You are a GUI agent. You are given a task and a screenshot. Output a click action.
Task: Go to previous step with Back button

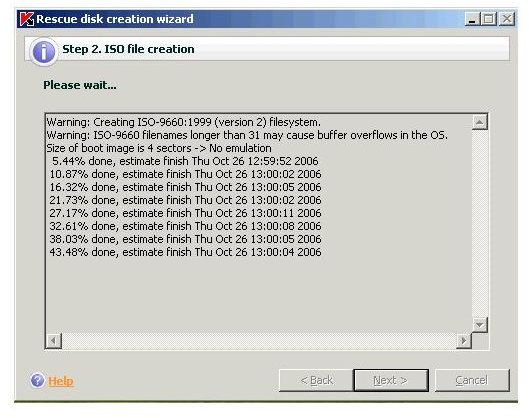(x=316, y=380)
